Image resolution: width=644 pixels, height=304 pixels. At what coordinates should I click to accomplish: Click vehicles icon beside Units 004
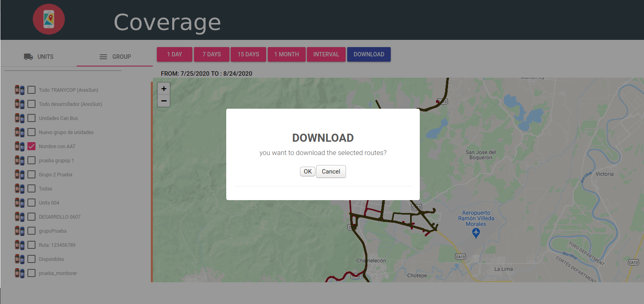(x=20, y=203)
